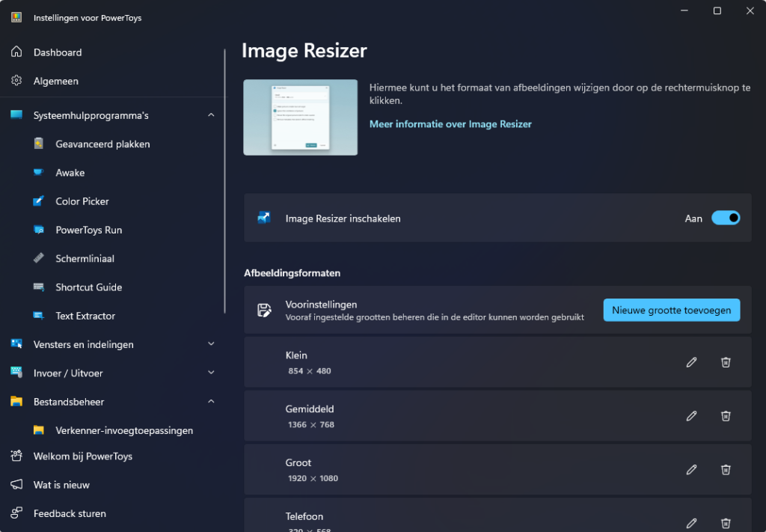Click the Afbeeldingsformaten section heading
The image size is (766, 532).
pos(292,273)
